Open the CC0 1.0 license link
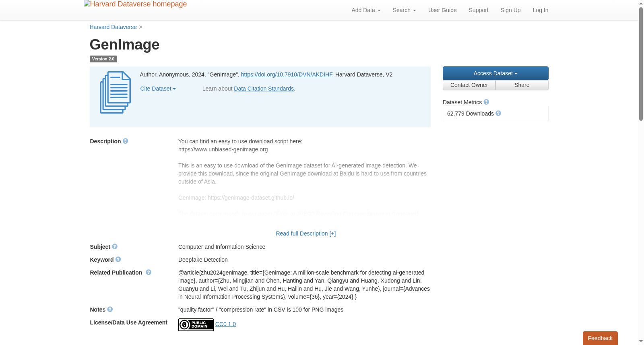This screenshot has width=644, height=345. 225,324
